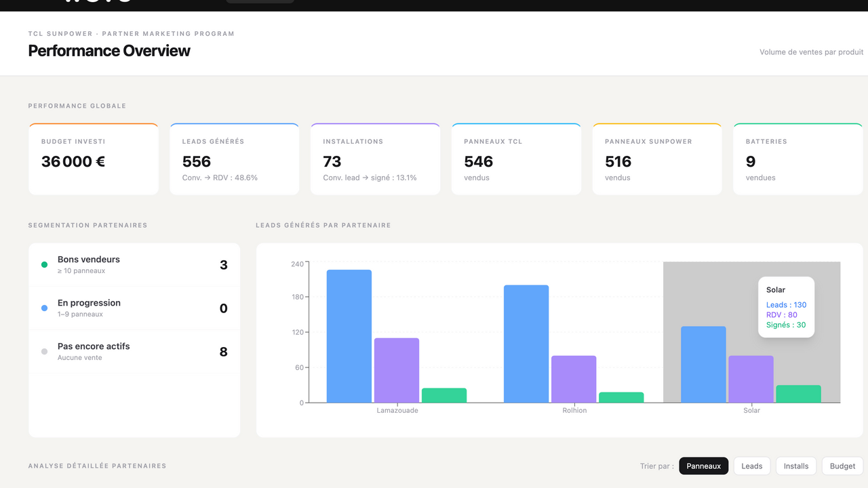Click Rolhion's blue leads bar
Viewport: 868px width, 488px height.
(x=526, y=344)
